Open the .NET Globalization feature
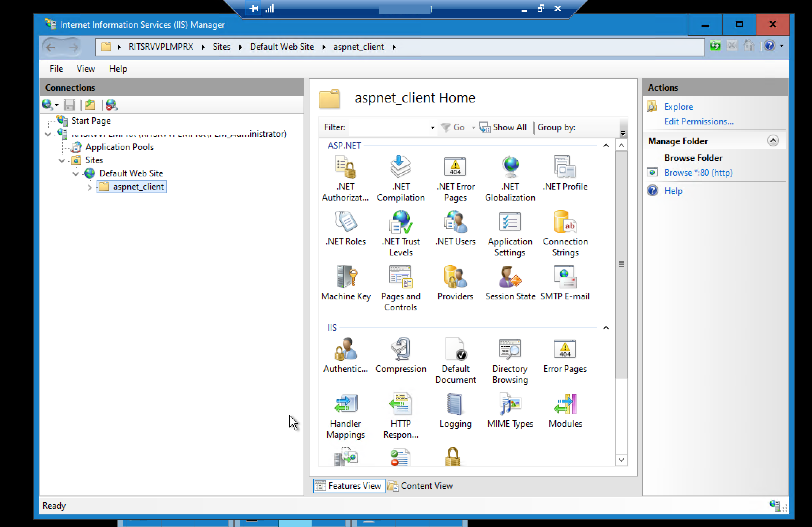Screen dimensions: 812x527 coord(510,179)
